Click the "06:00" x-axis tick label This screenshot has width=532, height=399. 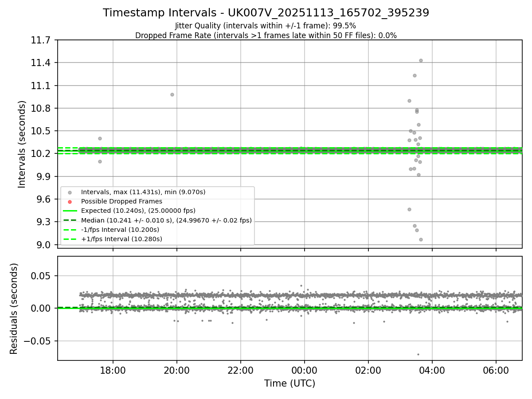click(x=496, y=371)
